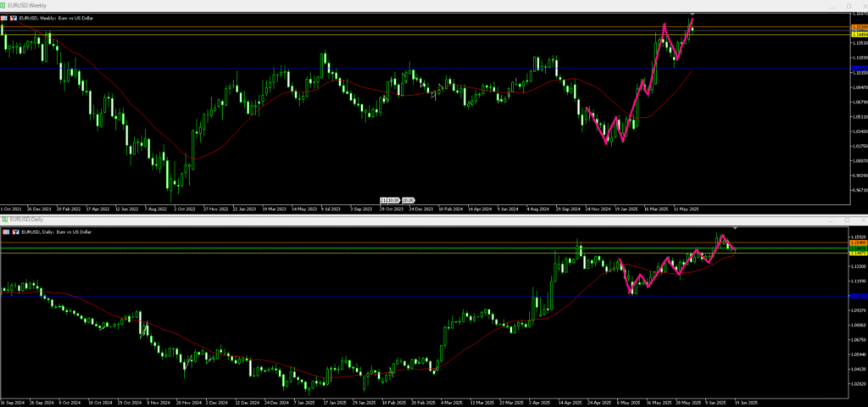
Task: Click 1.05110 on Weekly price scale
Action: 860,117
